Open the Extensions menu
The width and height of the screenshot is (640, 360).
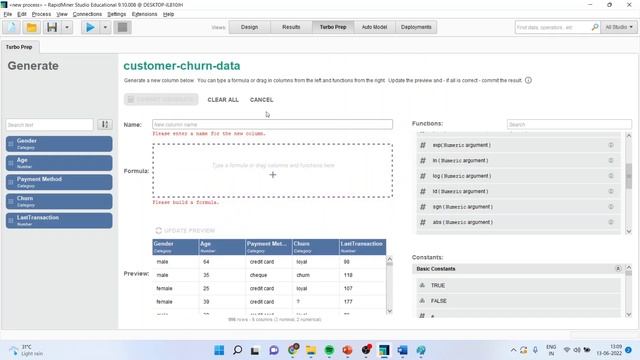click(144, 14)
